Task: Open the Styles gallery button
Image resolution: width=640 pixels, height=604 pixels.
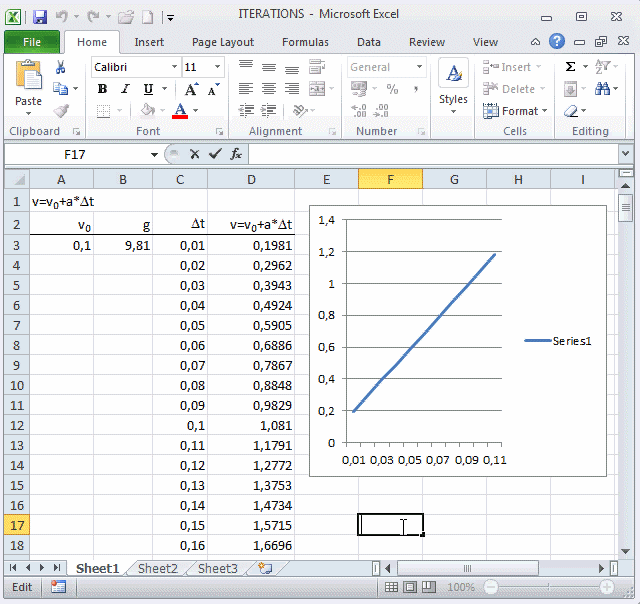Action: point(453,87)
